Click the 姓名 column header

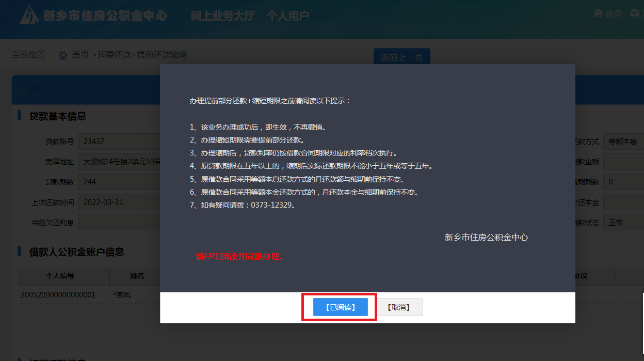point(137,276)
